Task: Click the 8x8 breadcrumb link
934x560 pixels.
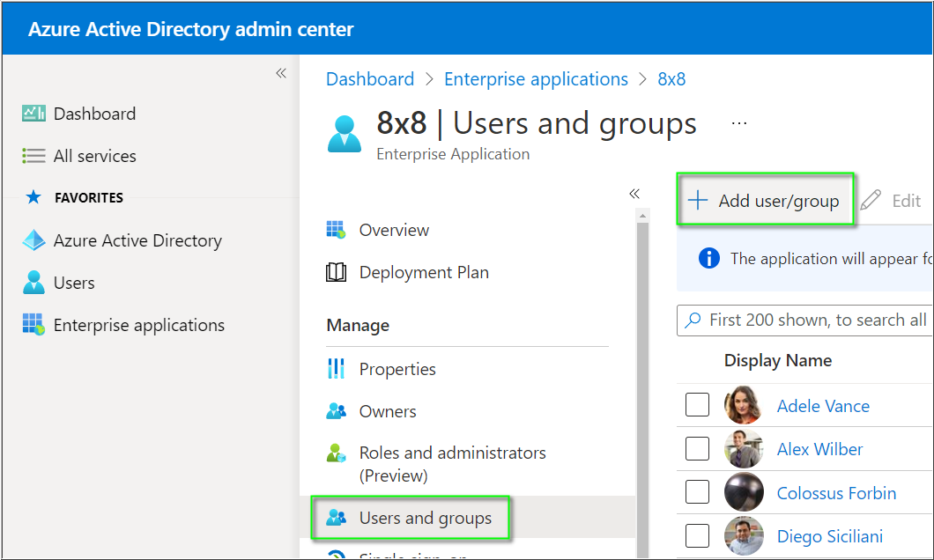Action: pyautogui.click(x=671, y=79)
